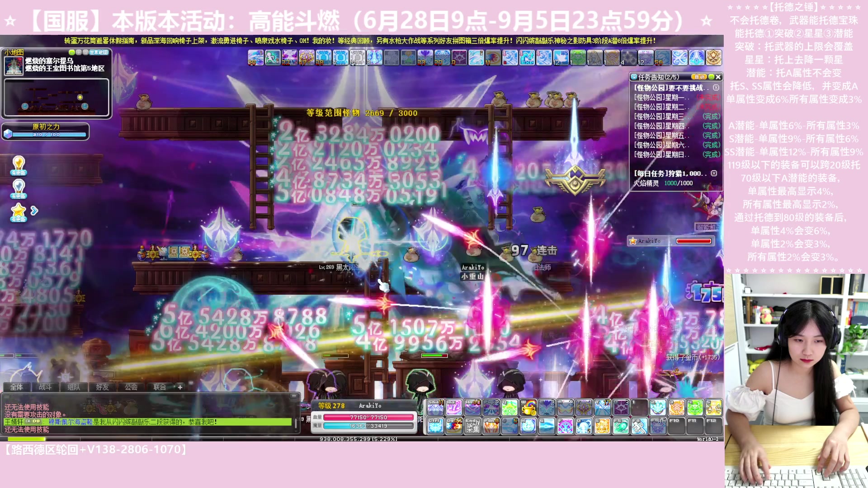Click the minimap map area
The image size is (868, 488).
click(57, 98)
